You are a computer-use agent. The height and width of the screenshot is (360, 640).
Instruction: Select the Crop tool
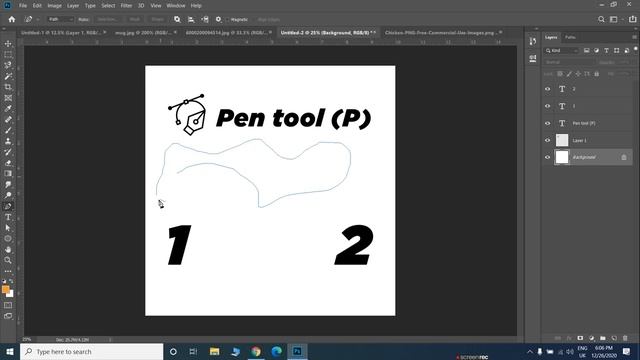tap(8, 87)
